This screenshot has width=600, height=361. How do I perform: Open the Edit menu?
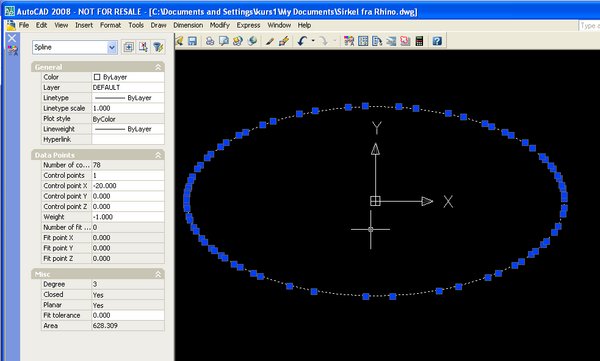point(41,25)
